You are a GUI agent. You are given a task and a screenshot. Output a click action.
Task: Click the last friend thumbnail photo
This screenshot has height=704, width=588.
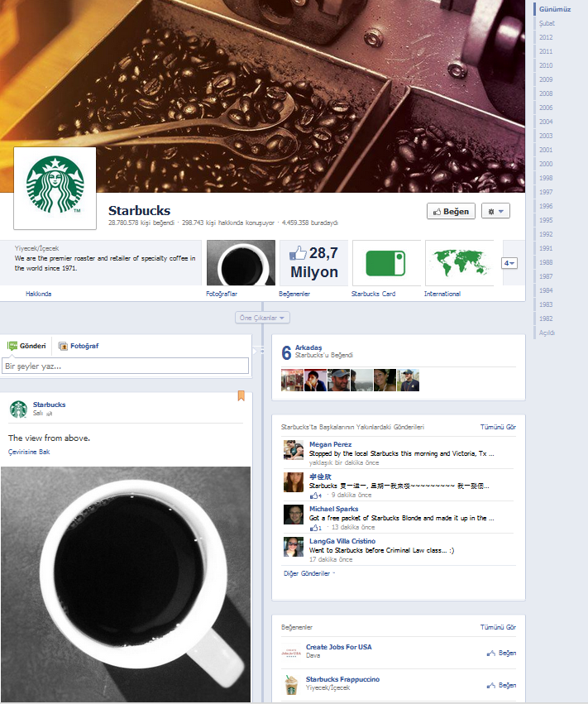point(408,380)
